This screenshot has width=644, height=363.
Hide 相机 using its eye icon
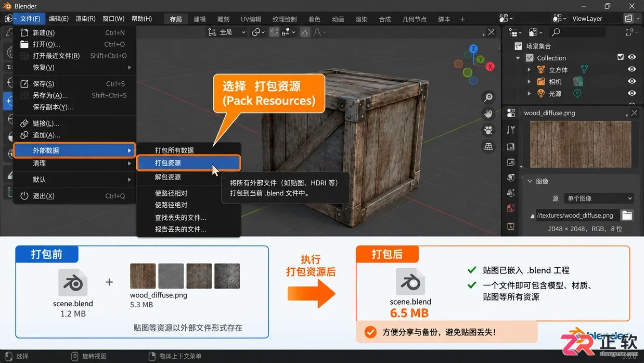coord(632,81)
